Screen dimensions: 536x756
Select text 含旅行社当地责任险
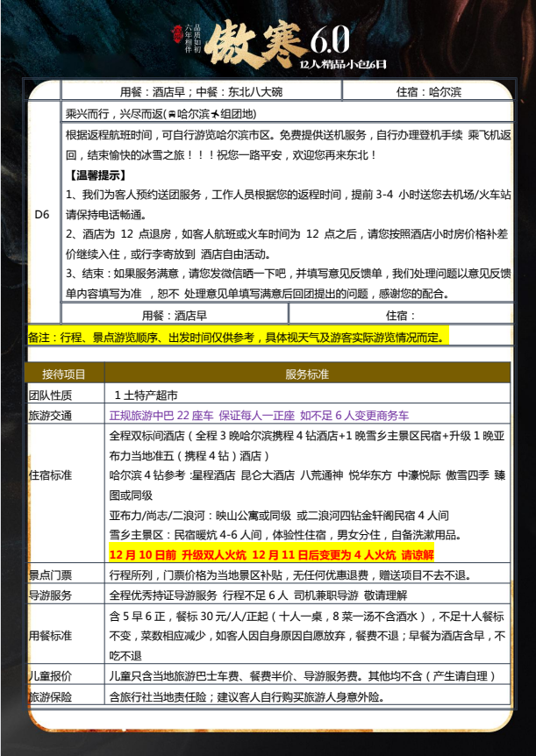coord(158,696)
